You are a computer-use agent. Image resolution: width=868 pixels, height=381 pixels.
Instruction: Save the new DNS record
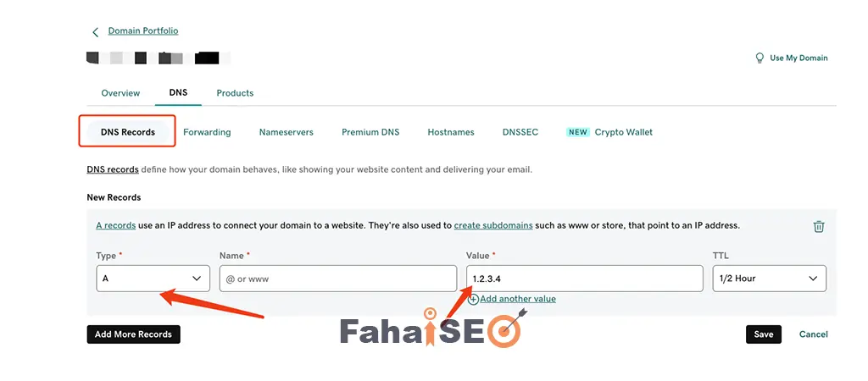[764, 334]
